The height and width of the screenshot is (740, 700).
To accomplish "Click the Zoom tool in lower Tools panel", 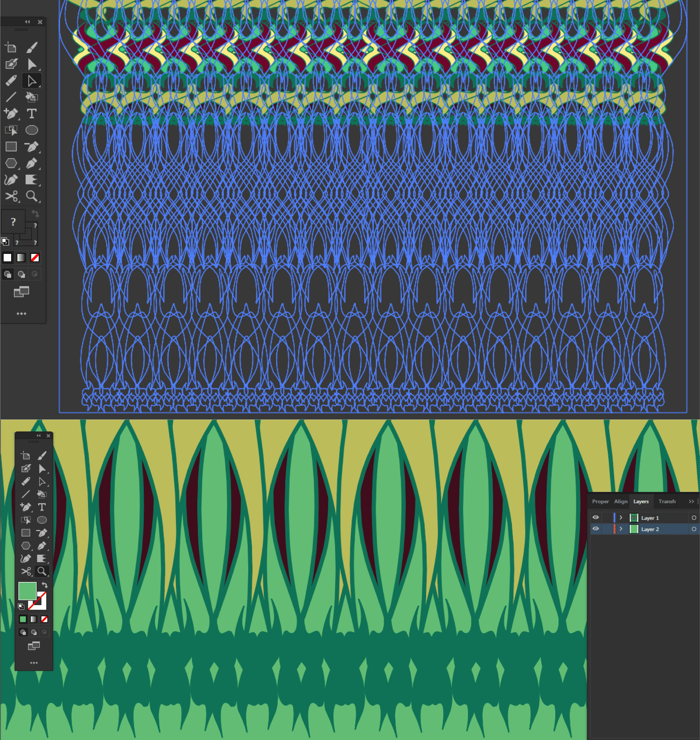I will point(42,571).
